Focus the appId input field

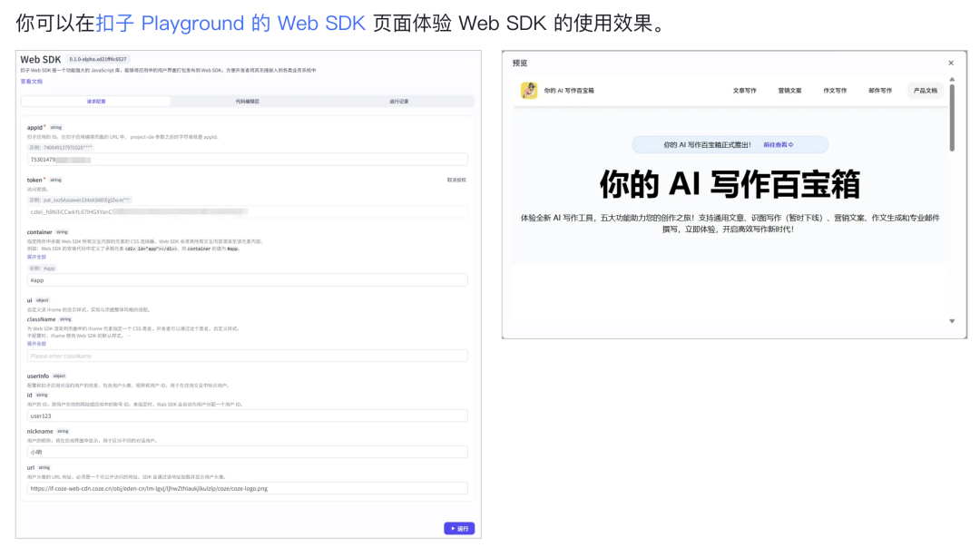pyautogui.click(x=247, y=160)
